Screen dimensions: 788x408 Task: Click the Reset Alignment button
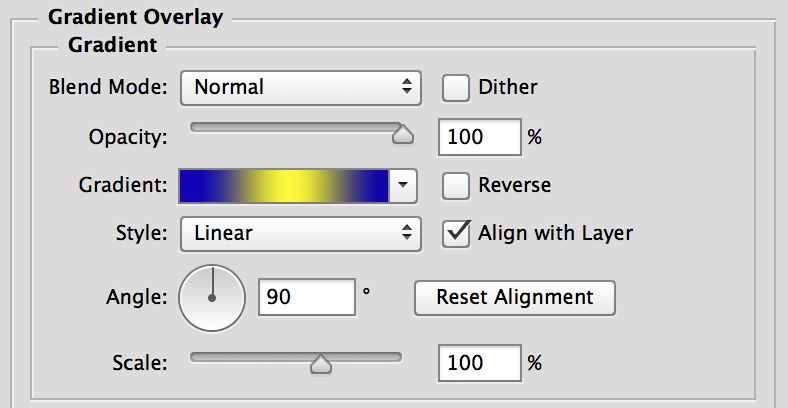click(x=515, y=297)
